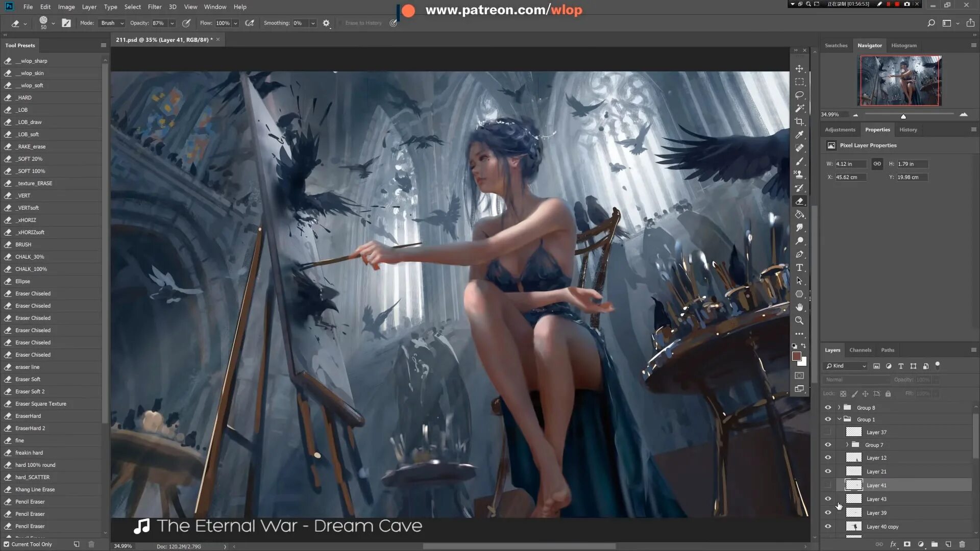The width and height of the screenshot is (980, 551).
Task: Select the Move tool
Action: [x=799, y=68]
